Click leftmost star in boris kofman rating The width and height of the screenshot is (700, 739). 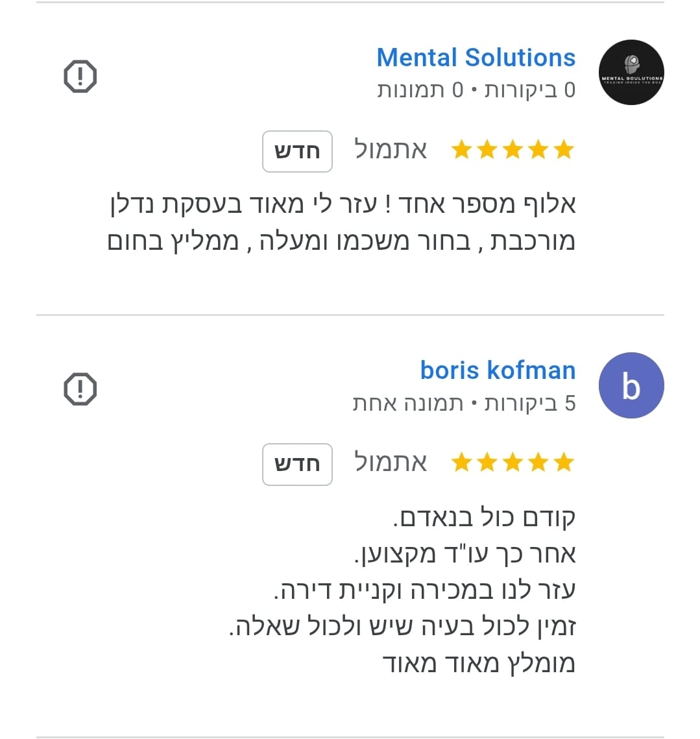[x=461, y=463]
